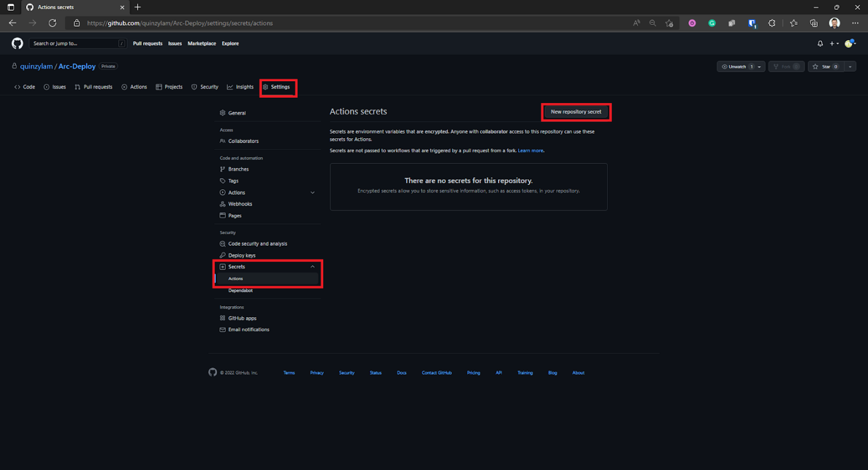Switch to the Projects tab
868x470 pixels.
pos(169,87)
